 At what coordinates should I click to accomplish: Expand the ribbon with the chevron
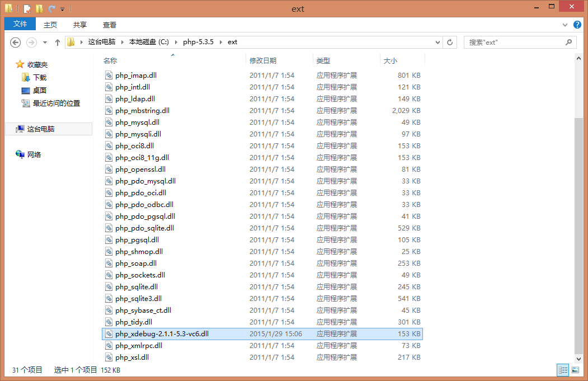coord(565,25)
